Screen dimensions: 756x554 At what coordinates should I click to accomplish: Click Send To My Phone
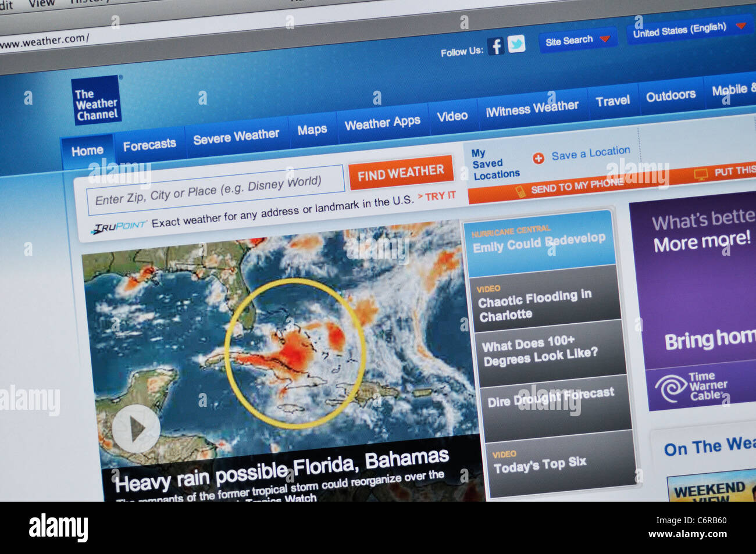pyautogui.click(x=577, y=185)
